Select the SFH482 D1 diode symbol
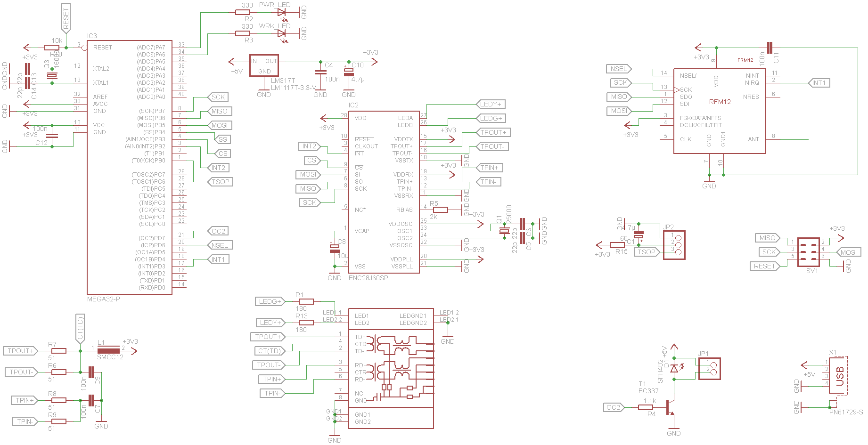868x445 pixels. click(x=674, y=368)
